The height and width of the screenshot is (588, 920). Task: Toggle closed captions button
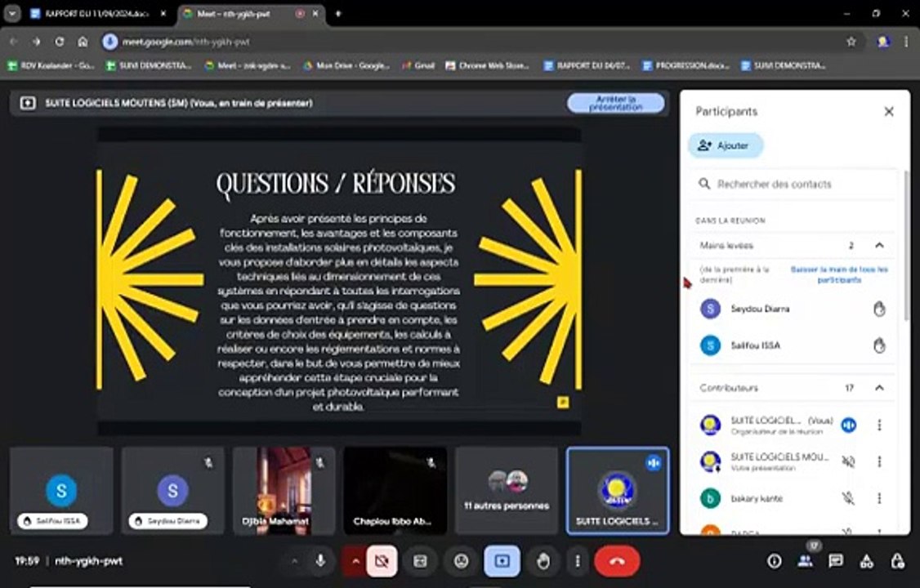tap(421, 561)
